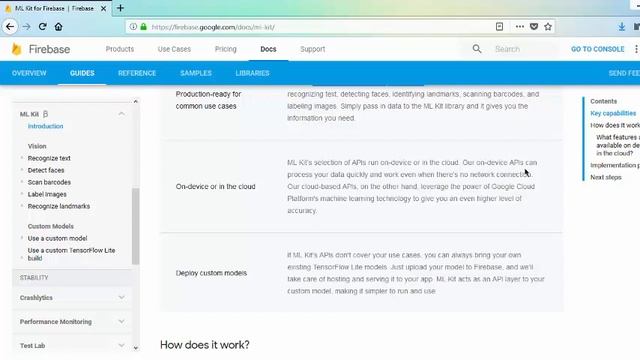This screenshot has height=360, width=640.
Task: Open the Use Cases menu
Action: pyautogui.click(x=174, y=49)
